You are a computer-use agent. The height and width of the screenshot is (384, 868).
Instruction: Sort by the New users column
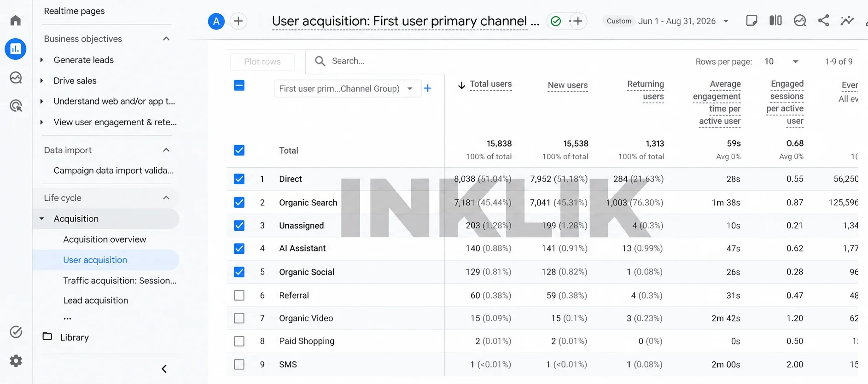567,85
